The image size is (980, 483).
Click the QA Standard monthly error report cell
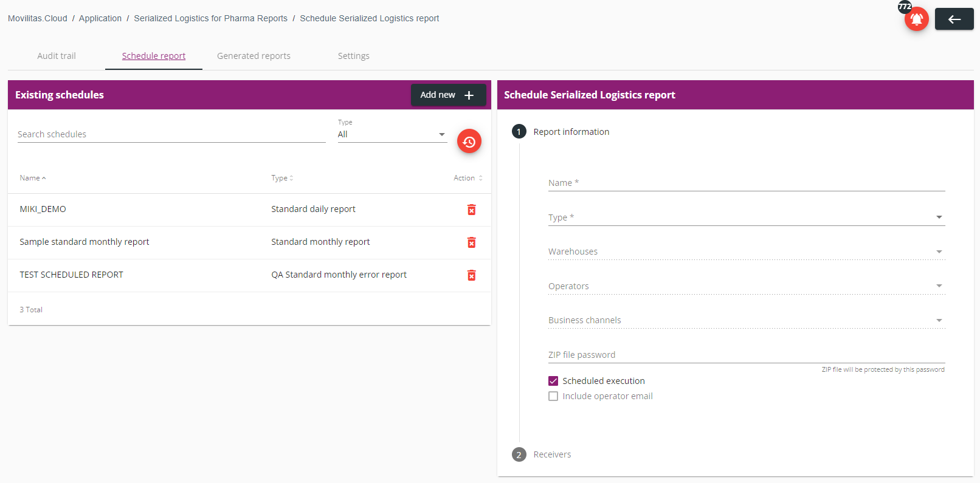[339, 275]
